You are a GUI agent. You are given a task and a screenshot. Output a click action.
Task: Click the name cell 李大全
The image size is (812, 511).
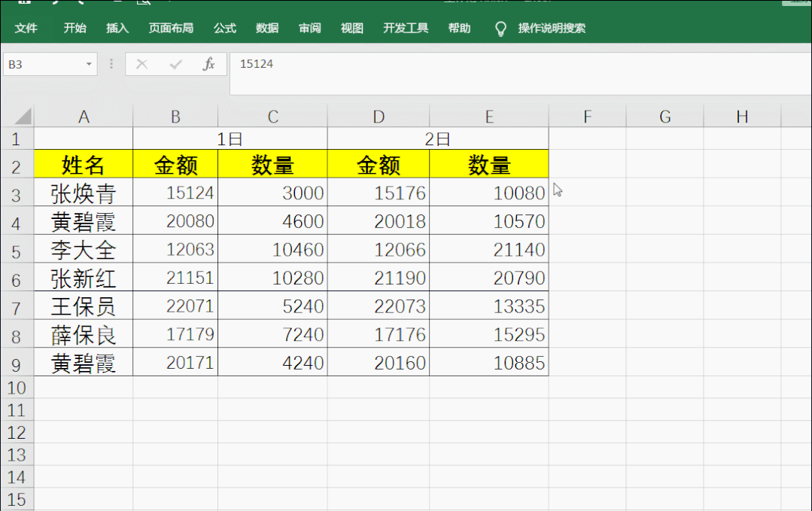[84, 249]
